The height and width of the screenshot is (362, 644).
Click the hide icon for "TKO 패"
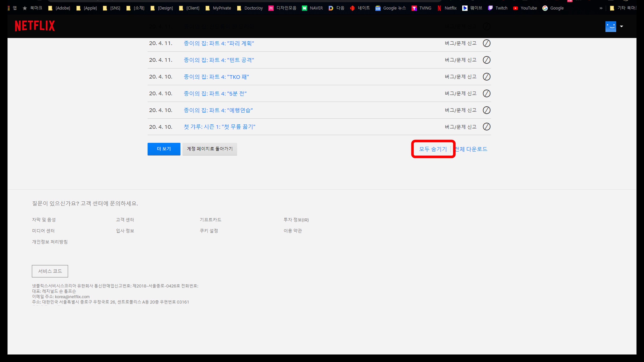tap(486, 77)
